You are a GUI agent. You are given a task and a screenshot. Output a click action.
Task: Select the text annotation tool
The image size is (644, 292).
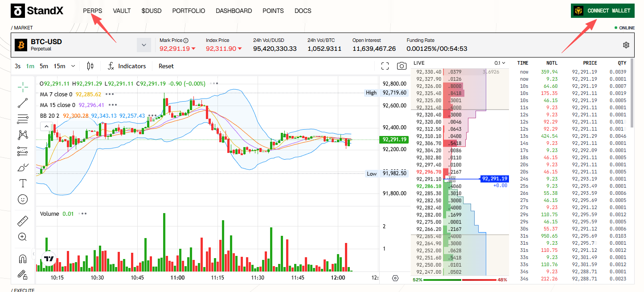click(x=23, y=183)
